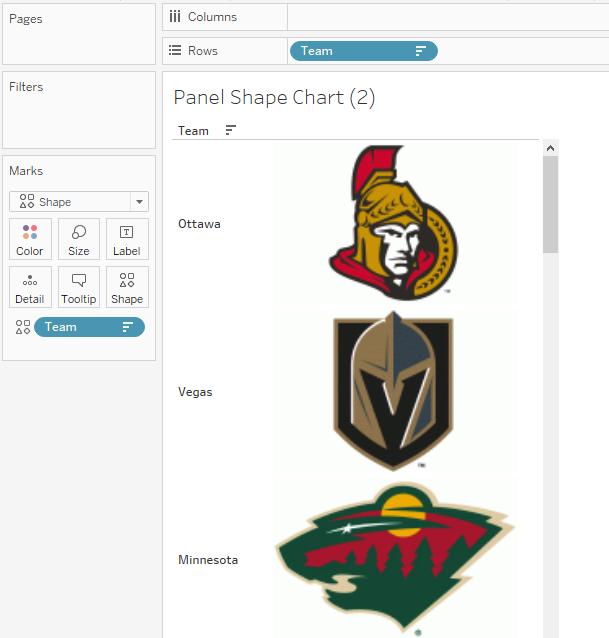This screenshot has height=638, width=609.
Task: Click the Minnesota Wild logo mark
Action: (395, 558)
